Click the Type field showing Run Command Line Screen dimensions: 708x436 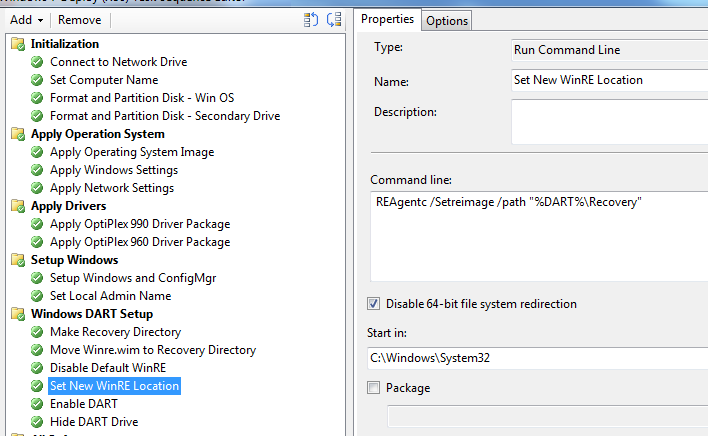click(x=610, y=50)
